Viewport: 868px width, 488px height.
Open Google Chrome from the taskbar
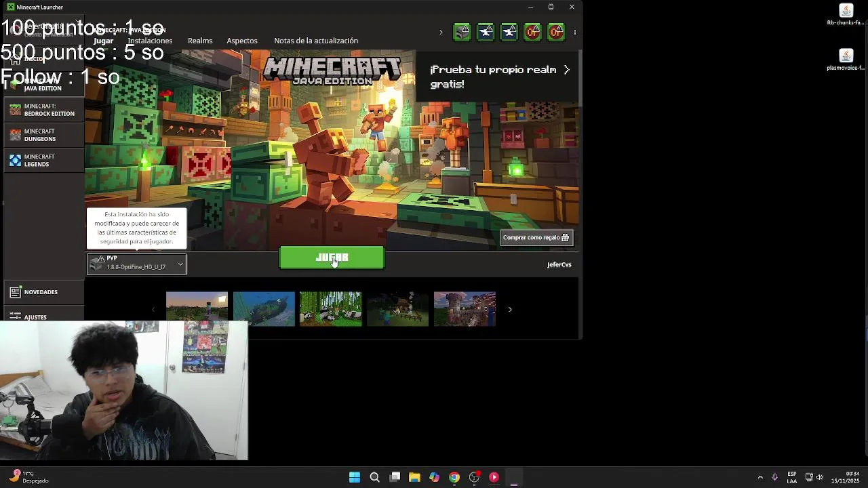[x=454, y=477]
